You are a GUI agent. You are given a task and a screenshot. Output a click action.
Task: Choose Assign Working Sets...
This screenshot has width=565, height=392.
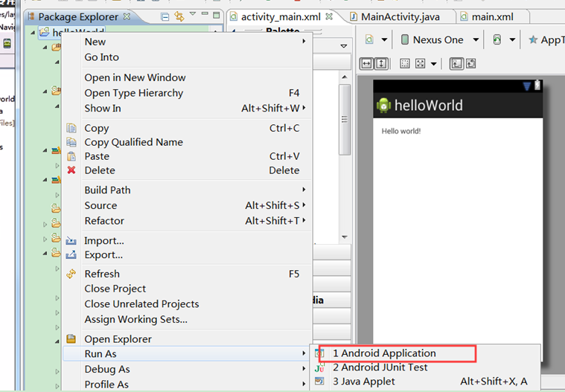coord(187,320)
